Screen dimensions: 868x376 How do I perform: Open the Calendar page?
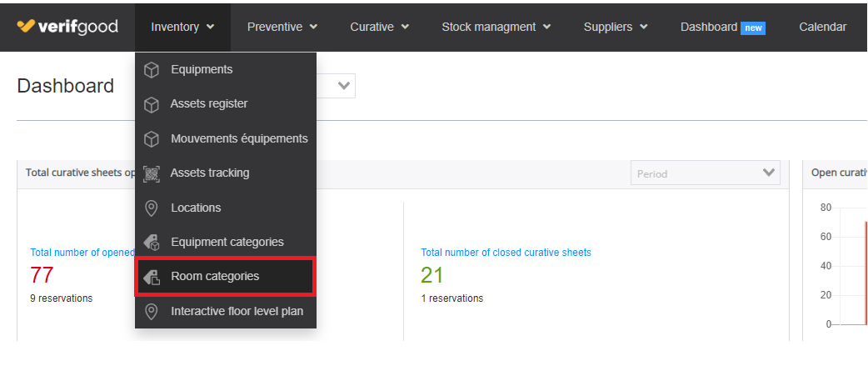(823, 28)
